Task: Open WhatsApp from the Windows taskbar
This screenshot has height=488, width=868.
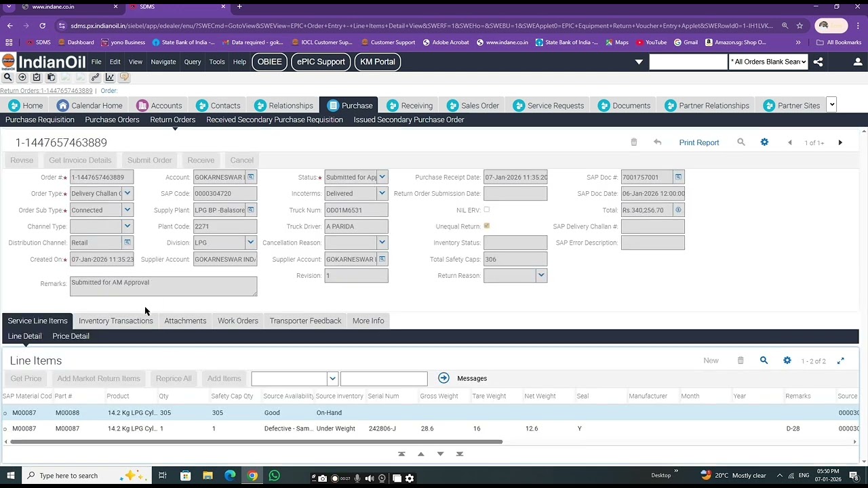Action: 275,476
